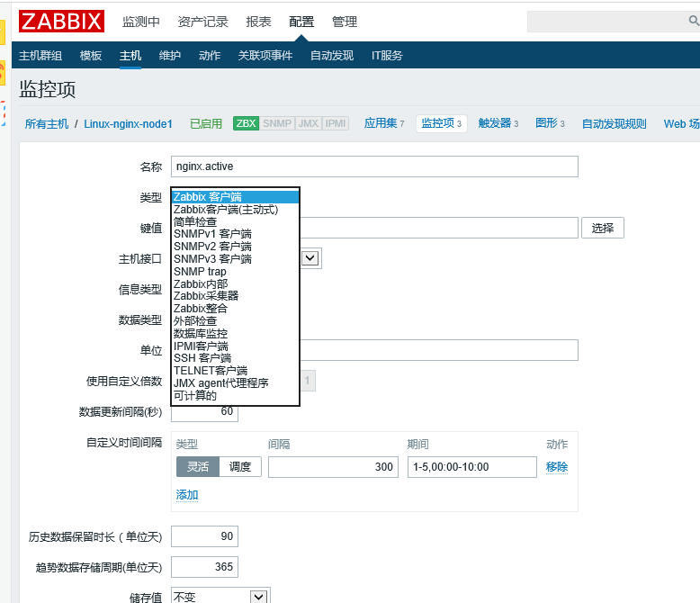Open the 监测中 menu

coord(141,22)
